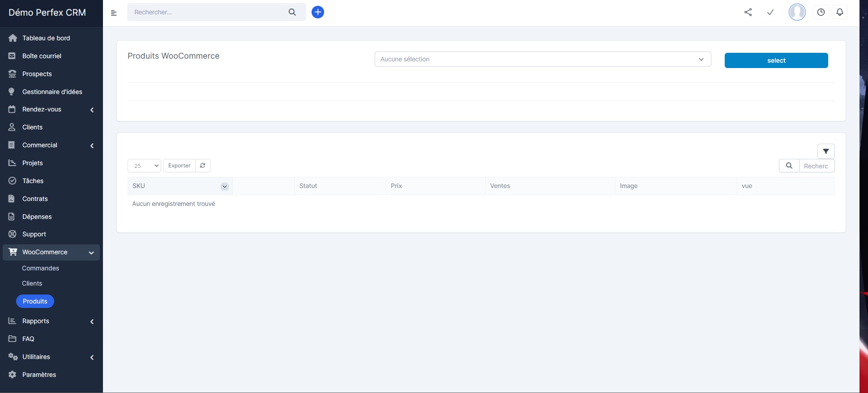Click the search magnifier in the top bar

click(292, 12)
